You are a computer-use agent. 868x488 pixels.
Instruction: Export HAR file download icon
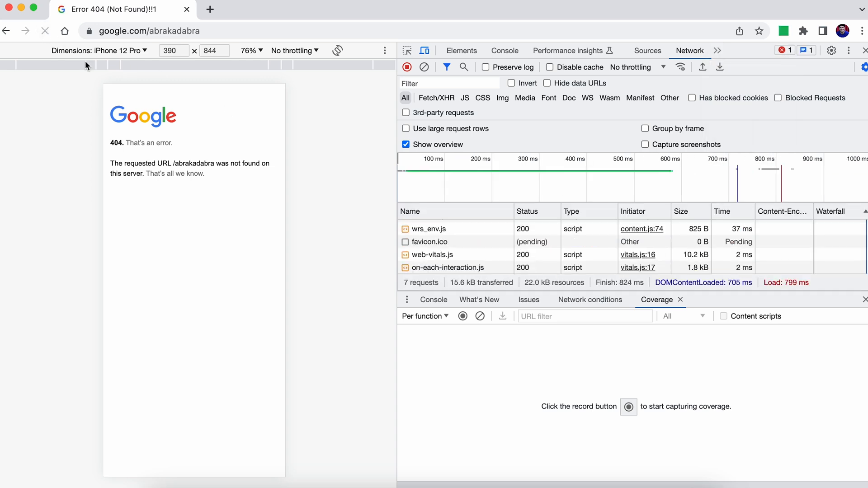click(x=720, y=67)
